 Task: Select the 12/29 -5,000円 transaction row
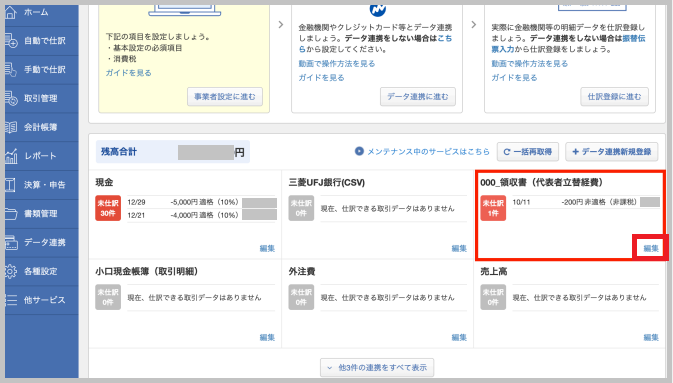(202, 202)
